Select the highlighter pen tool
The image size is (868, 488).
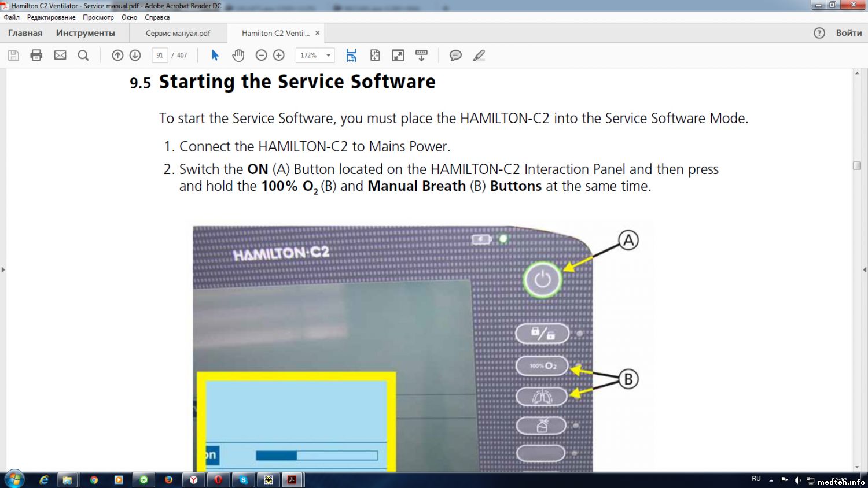(479, 56)
